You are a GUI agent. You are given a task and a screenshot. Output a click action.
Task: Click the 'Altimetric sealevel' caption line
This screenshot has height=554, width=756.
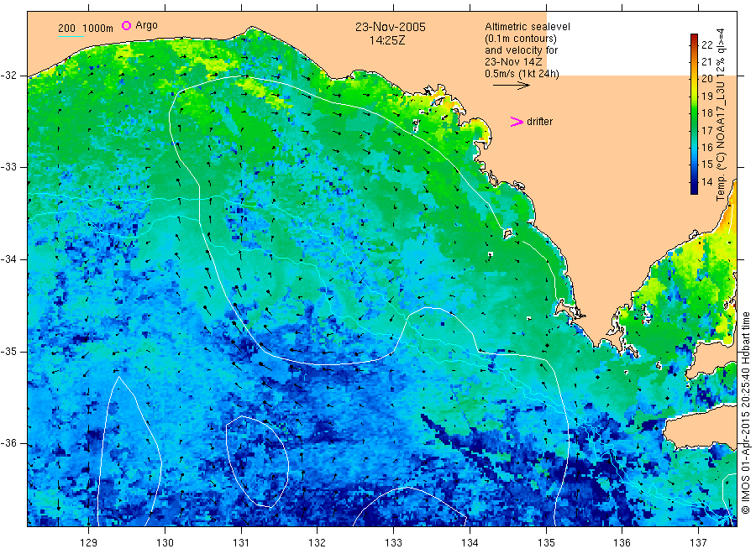pyautogui.click(x=527, y=27)
